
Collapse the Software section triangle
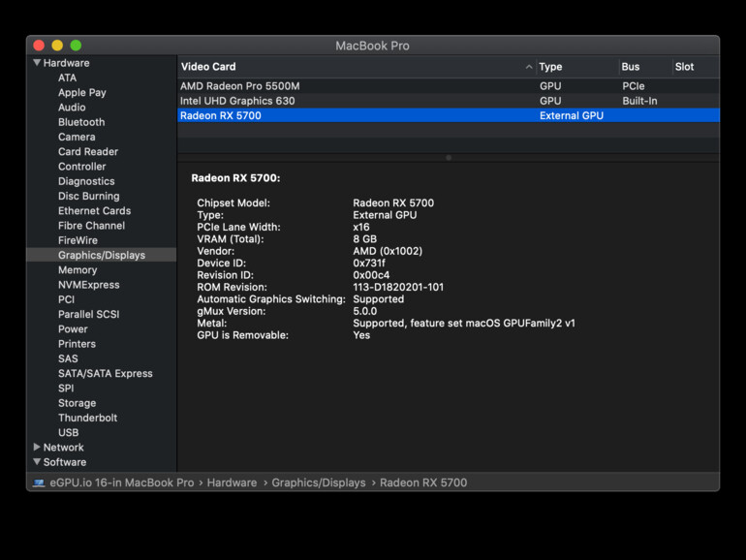[x=37, y=461]
